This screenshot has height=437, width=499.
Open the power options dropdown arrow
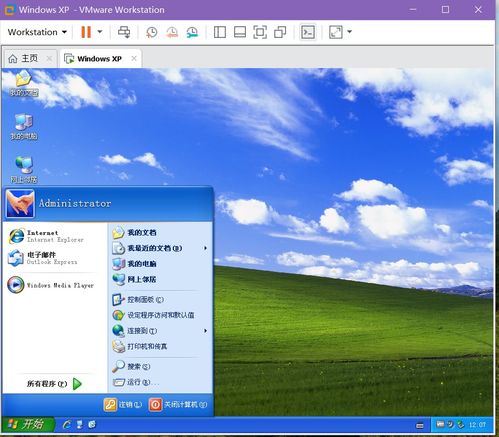coord(100,32)
